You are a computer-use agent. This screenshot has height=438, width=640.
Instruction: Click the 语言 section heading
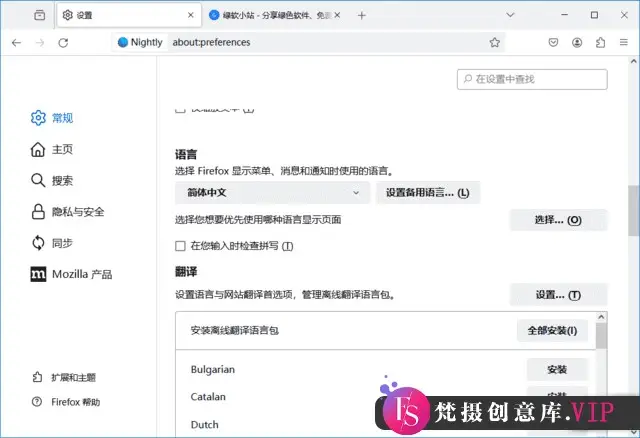186,154
